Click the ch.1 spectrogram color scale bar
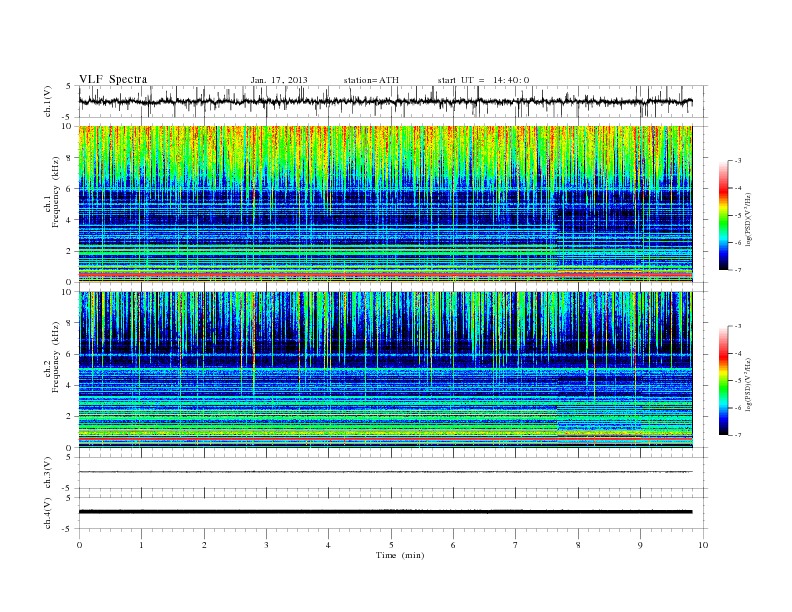Screen dimensions: 792x612 [x=723, y=216]
